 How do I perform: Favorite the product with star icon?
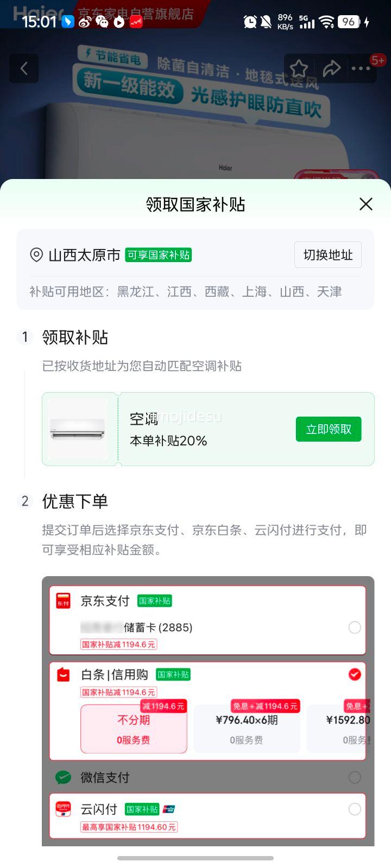click(x=299, y=68)
